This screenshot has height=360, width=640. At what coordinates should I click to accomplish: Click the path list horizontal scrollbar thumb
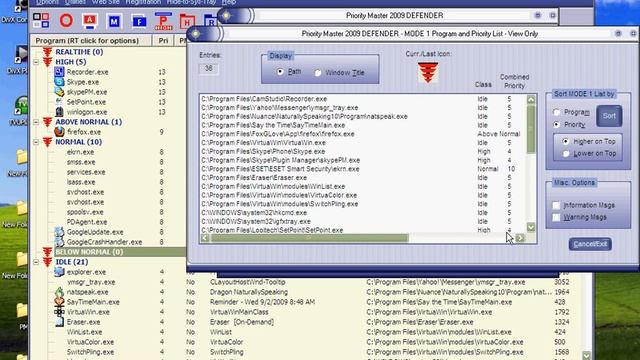pyautogui.click(x=309, y=238)
